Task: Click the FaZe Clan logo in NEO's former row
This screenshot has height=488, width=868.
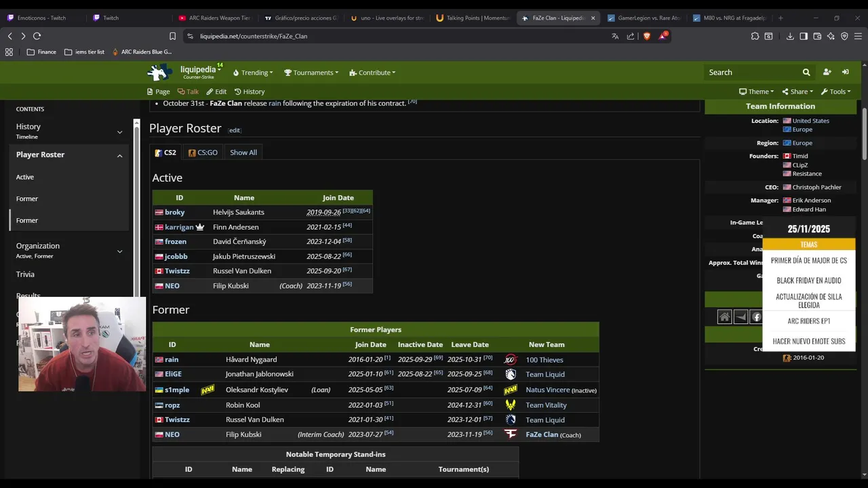Action: tap(511, 434)
